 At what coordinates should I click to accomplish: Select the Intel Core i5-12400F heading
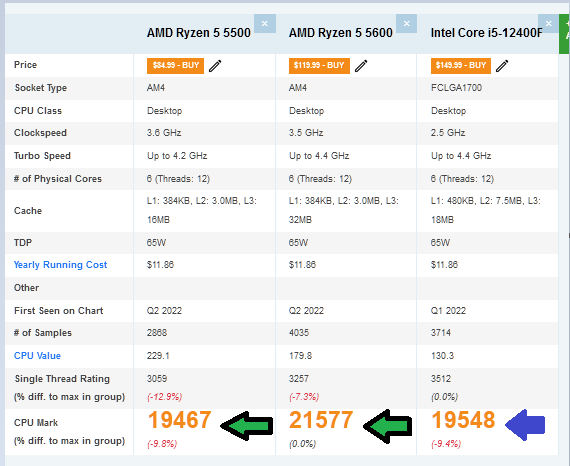(486, 33)
